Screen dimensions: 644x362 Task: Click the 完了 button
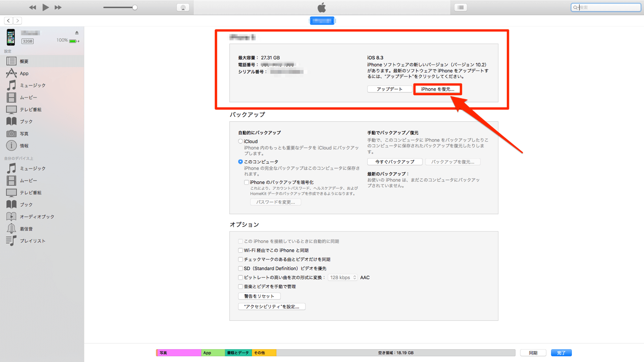click(x=561, y=353)
